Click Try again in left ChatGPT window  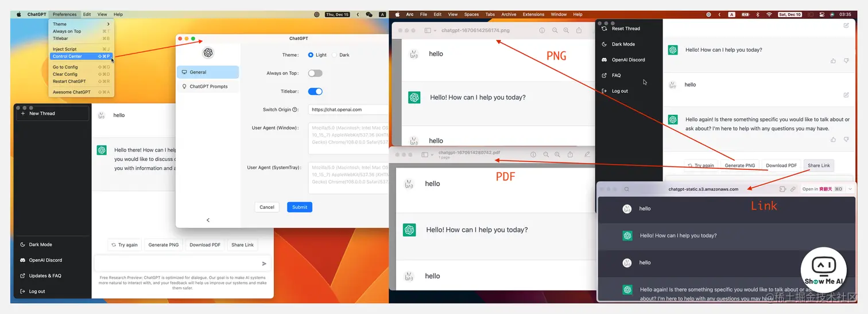click(x=125, y=245)
